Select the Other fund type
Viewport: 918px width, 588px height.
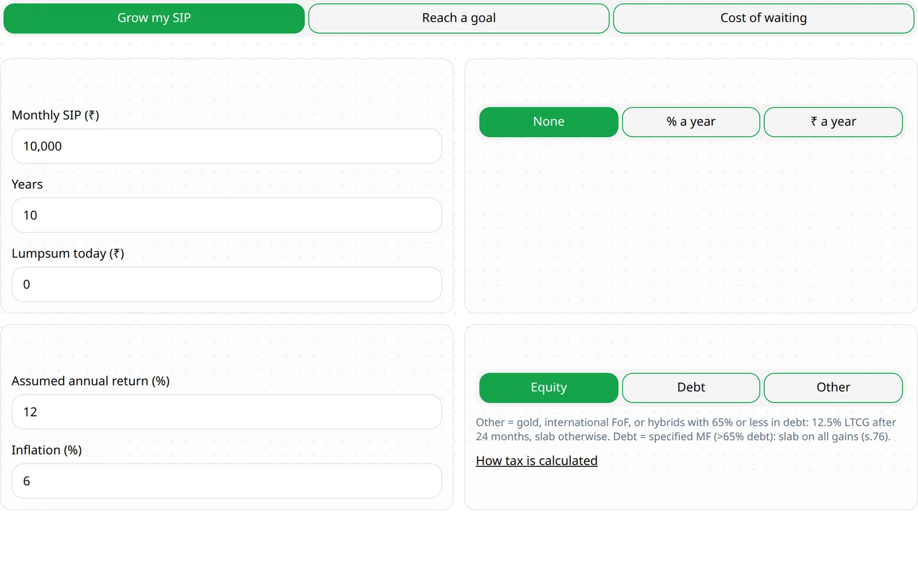(833, 388)
